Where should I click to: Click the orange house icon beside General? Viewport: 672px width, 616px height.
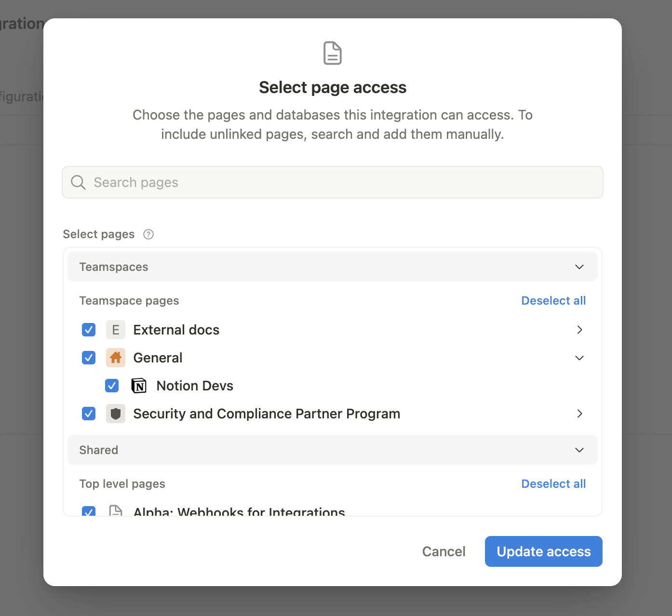115,358
